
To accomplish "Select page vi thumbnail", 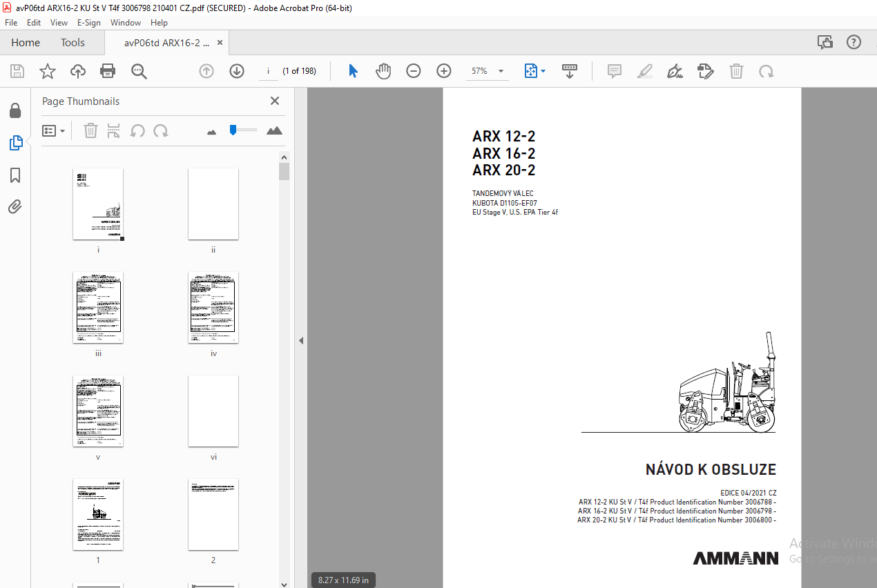I will 213,411.
